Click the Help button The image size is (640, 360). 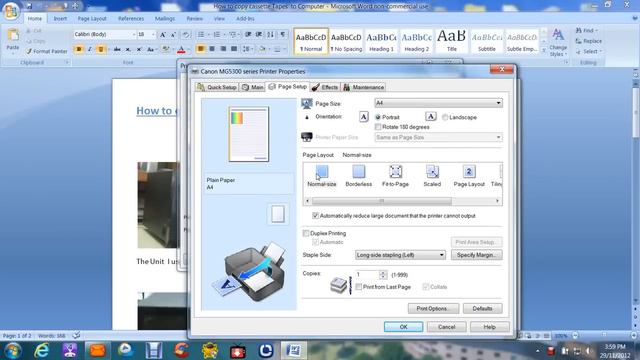(489, 327)
